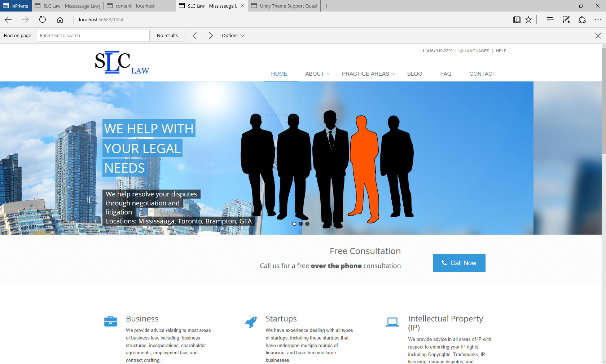Viewport: 606px width, 364px height.
Task: Open the Hub lines icon
Action: [550, 20]
